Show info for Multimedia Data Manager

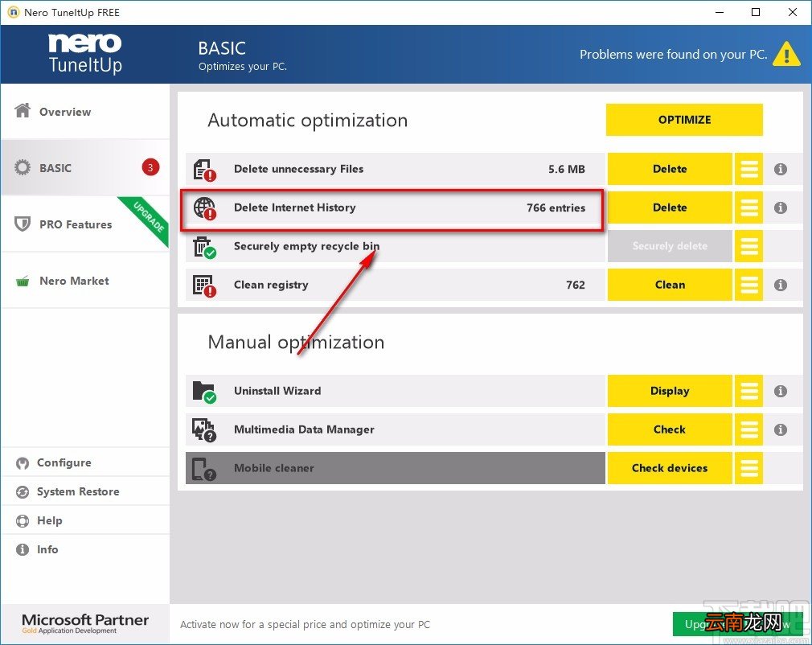[781, 429]
